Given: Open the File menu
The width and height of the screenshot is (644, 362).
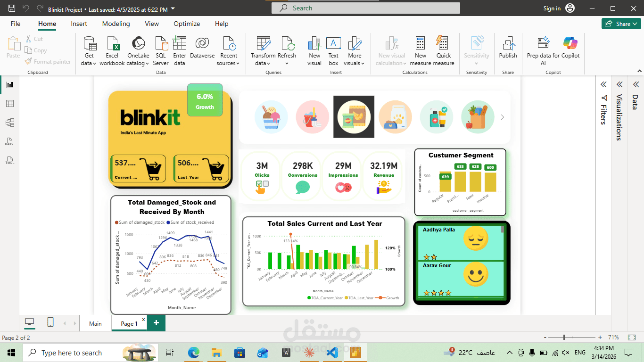Looking at the screenshot, I should pos(16,24).
